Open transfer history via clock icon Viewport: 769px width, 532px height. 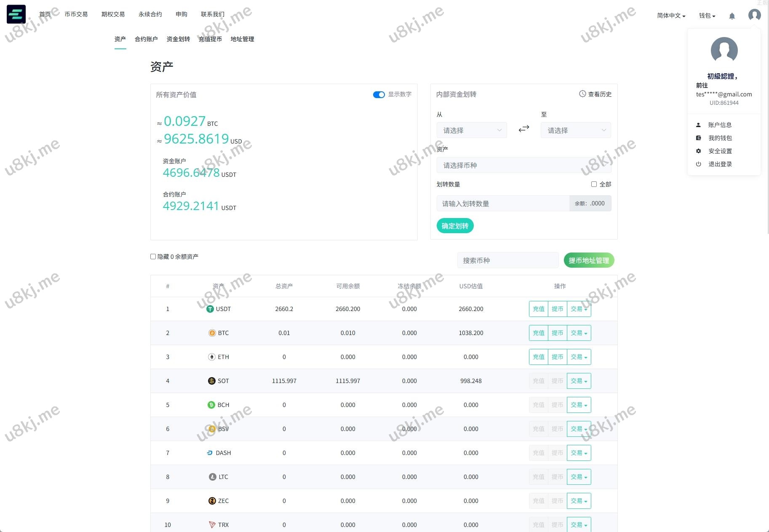point(582,94)
